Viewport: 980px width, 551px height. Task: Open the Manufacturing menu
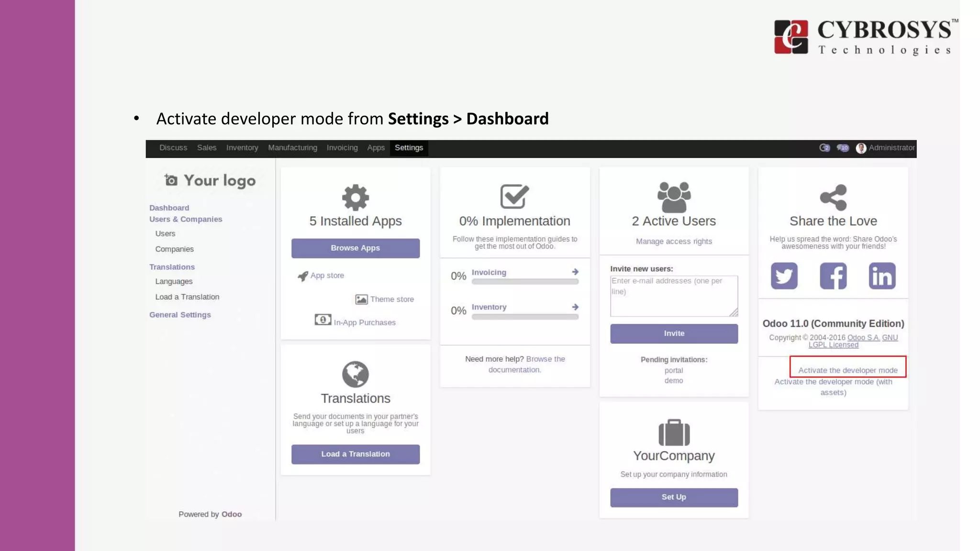point(292,148)
